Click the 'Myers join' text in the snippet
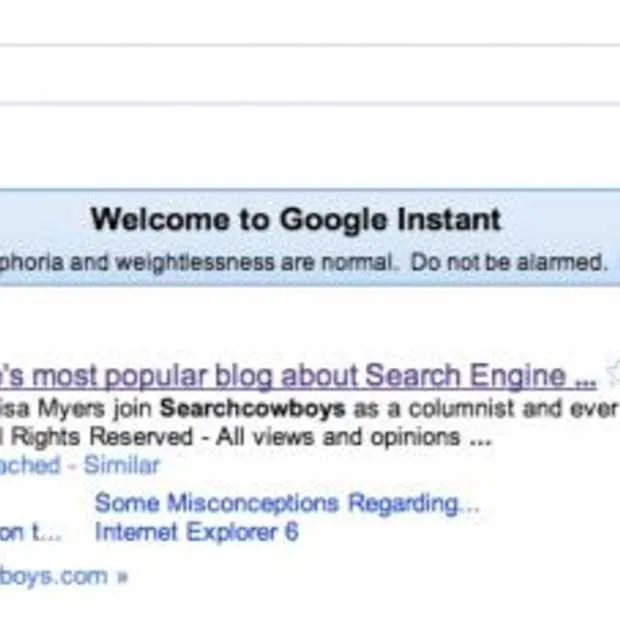Screen dimensions: 620x620 [x=100, y=408]
